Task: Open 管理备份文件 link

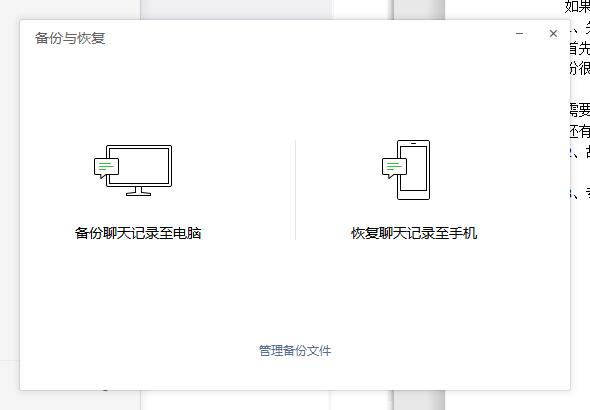Action: (295, 351)
